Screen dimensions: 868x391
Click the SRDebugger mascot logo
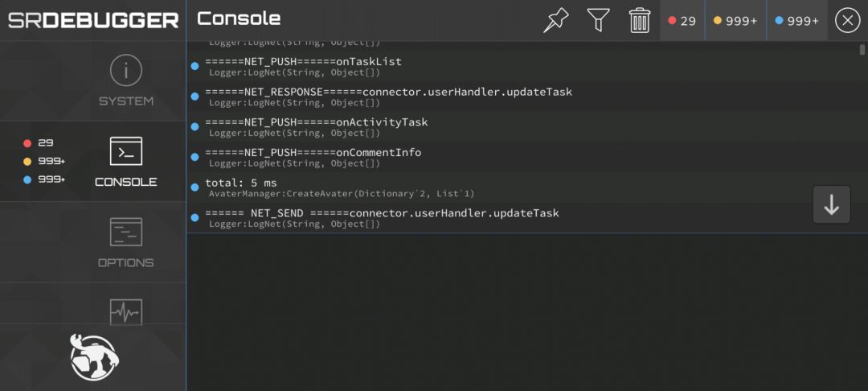click(x=94, y=357)
